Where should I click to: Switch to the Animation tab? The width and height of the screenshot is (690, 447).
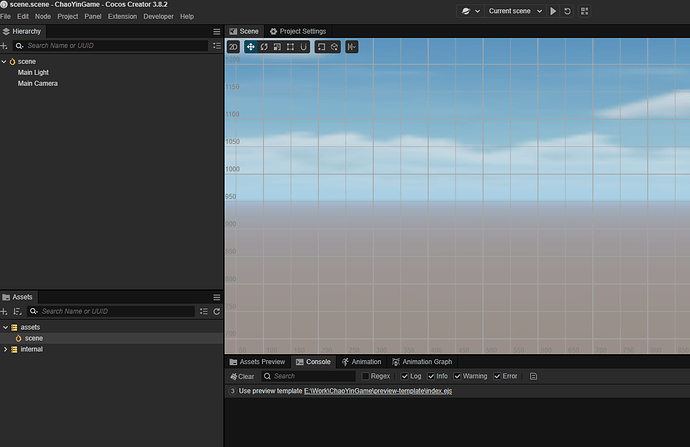(x=361, y=362)
